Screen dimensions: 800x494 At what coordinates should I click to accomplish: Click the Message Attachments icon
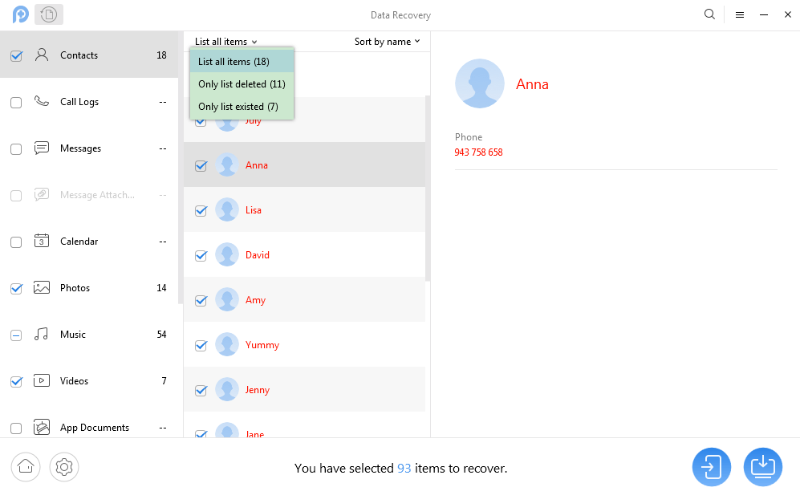41,194
